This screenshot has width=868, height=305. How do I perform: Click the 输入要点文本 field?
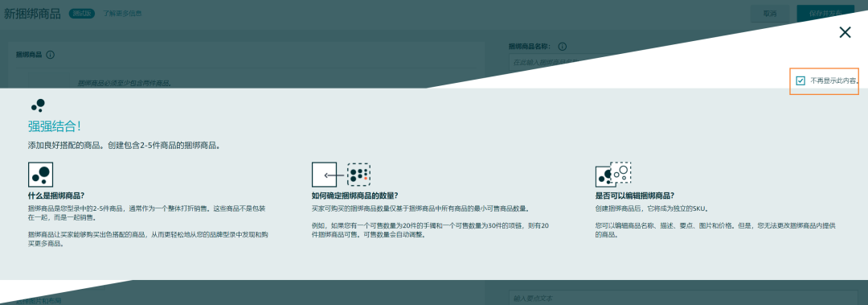coord(683,298)
